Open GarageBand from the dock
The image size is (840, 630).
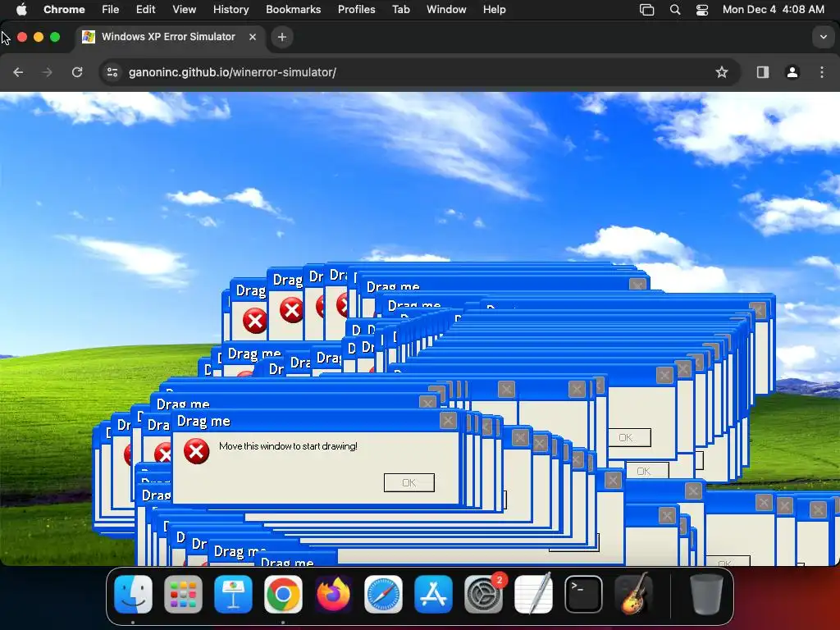point(633,594)
